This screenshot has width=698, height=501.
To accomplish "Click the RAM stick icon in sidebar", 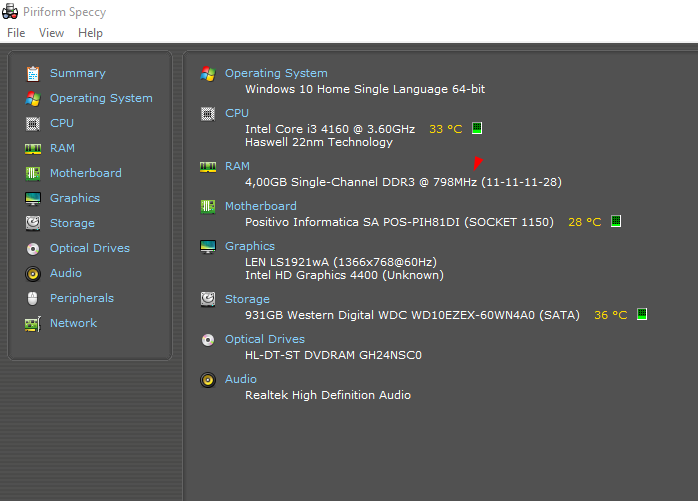I will [33, 148].
